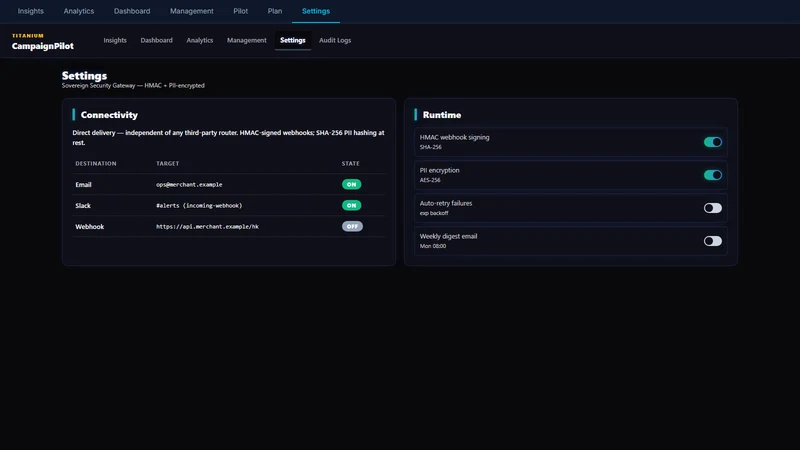Screen dimensions: 800x450
Task: Open the Insights sub-navigation tab
Action: (115, 40)
